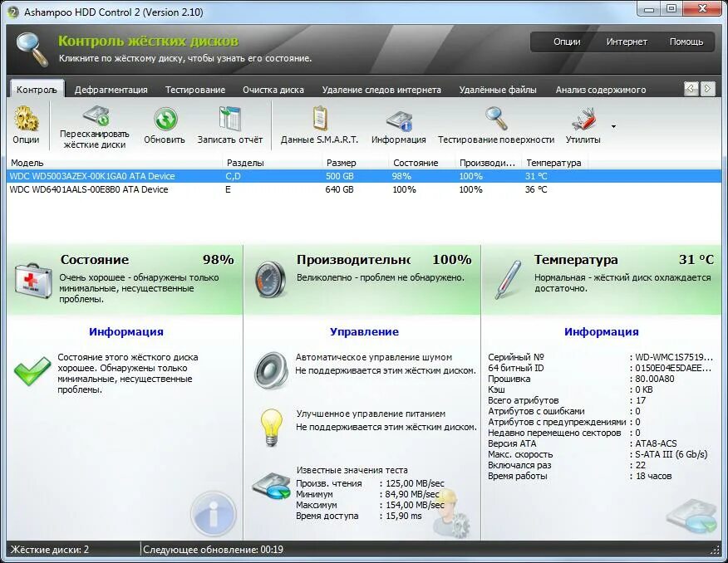Click the faded drive pie-chart icon

pyautogui.click(x=691, y=516)
